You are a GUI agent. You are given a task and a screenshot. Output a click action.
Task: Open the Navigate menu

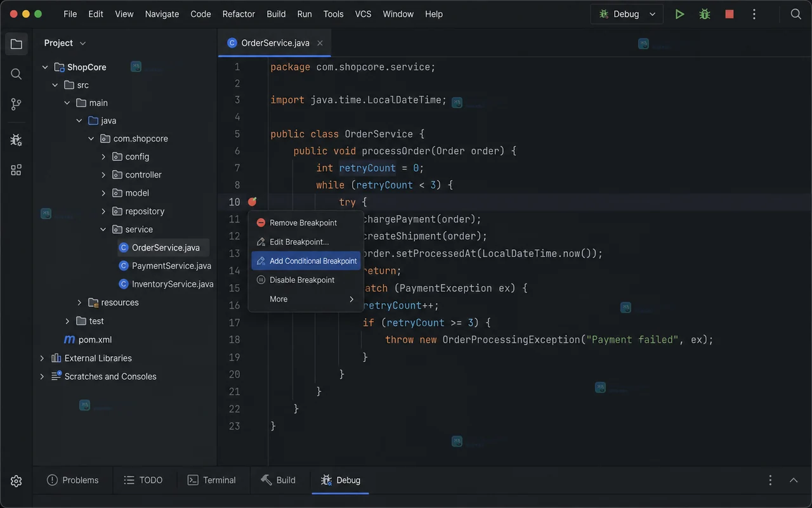[162, 14]
